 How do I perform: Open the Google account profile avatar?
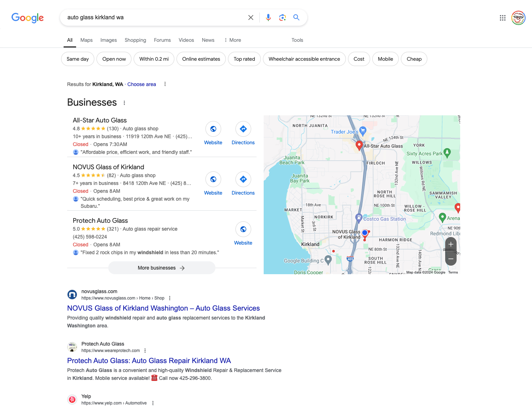click(x=518, y=18)
